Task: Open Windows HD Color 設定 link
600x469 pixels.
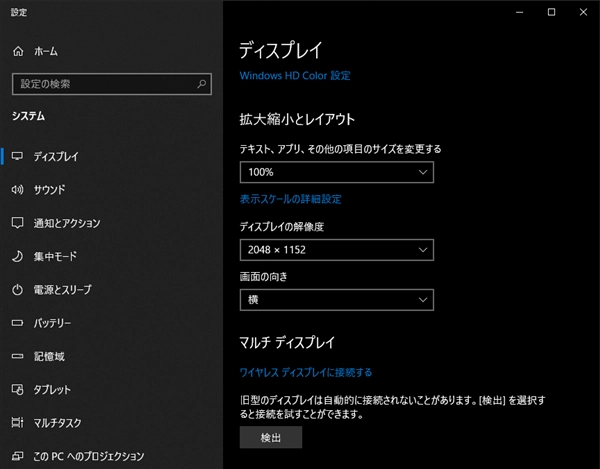Action: 295,75
